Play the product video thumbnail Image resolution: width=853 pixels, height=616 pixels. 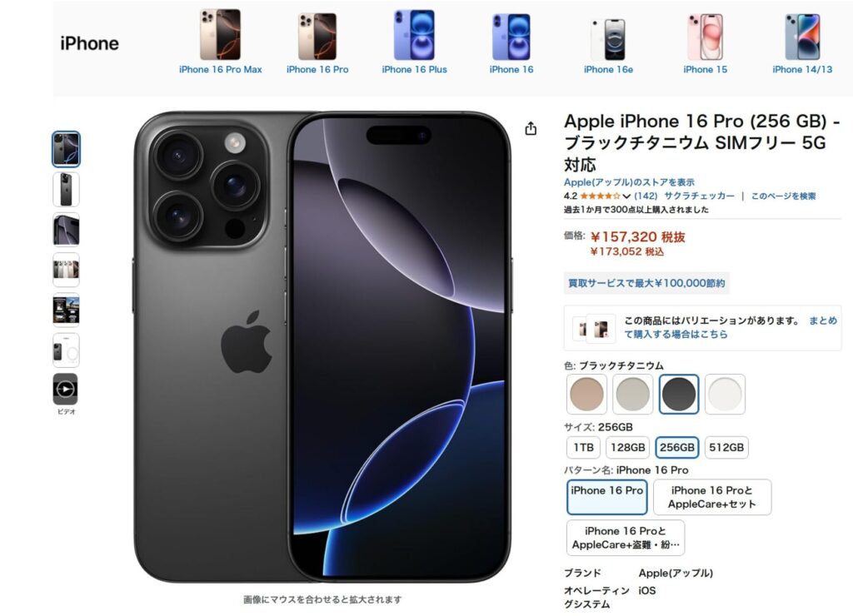tap(66, 390)
